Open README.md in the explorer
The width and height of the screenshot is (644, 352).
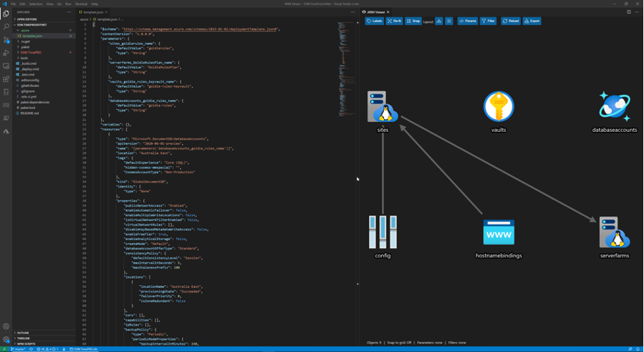point(29,113)
